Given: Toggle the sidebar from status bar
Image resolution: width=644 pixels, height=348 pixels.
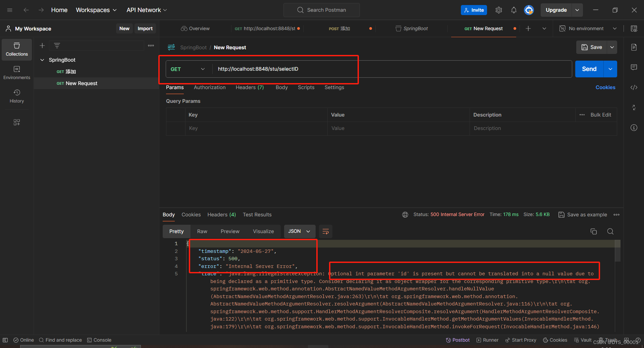Looking at the screenshot, I should pyautogui.click(x=5, y=340).
